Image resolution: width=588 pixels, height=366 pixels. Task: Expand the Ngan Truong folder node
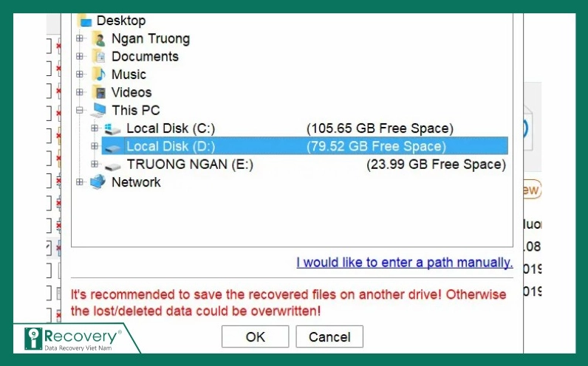coord(80,39)
